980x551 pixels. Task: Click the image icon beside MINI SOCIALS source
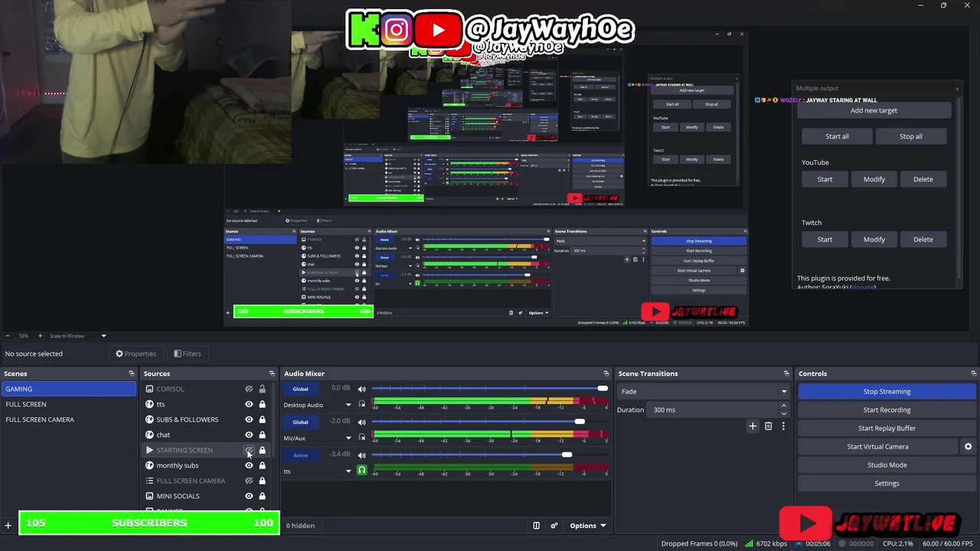(x=149, y=496)
